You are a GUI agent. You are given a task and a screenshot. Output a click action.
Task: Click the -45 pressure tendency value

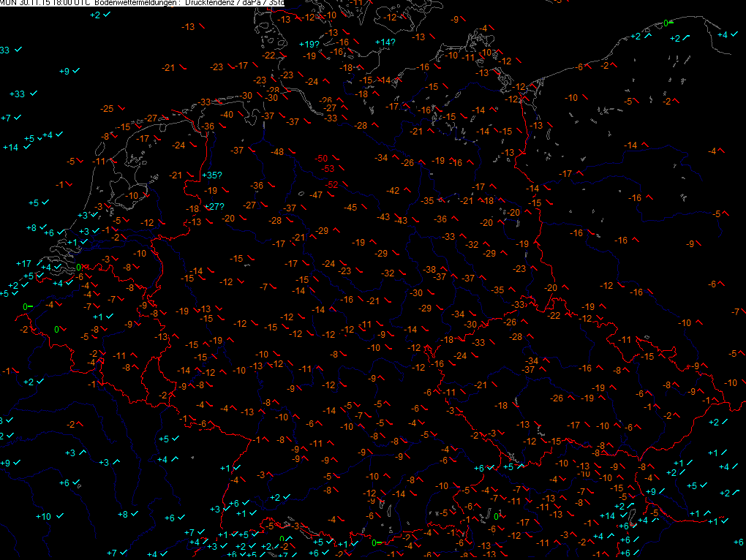(350, 208)
